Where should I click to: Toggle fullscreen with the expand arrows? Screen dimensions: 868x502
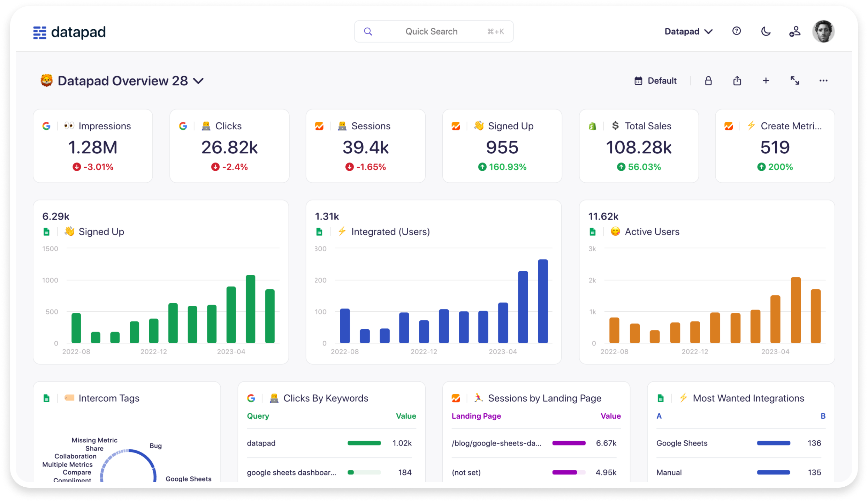pyautogui.click(x=795, y=81)
